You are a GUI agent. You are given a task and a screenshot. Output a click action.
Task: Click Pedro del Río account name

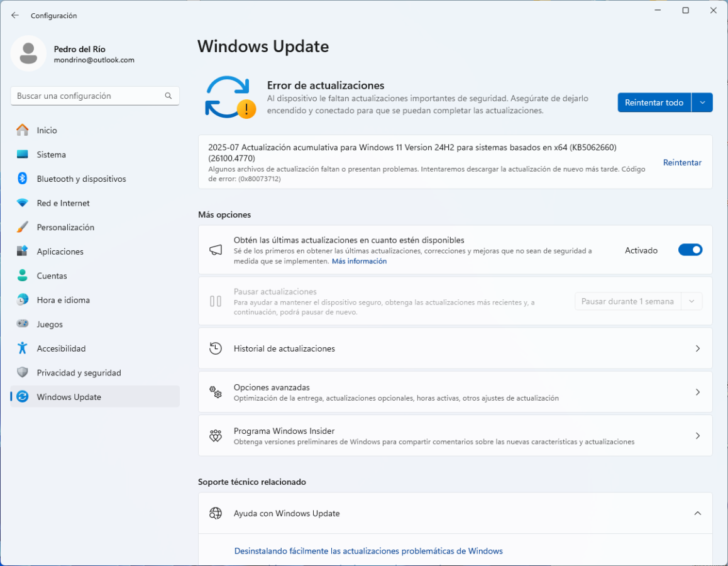point(79,49)
